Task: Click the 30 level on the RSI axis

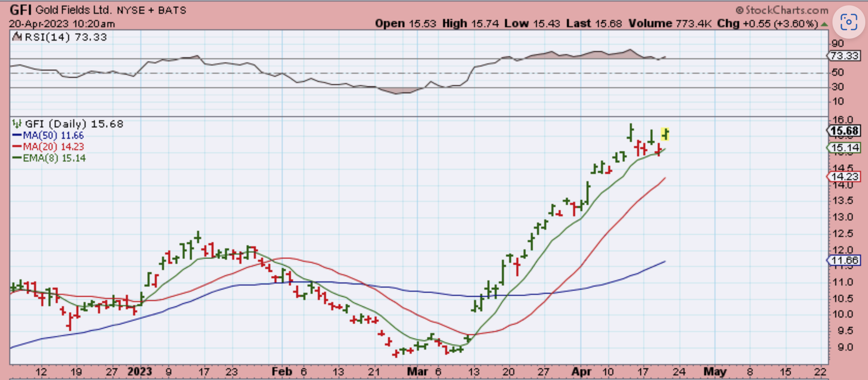Action: click(837, 87)
